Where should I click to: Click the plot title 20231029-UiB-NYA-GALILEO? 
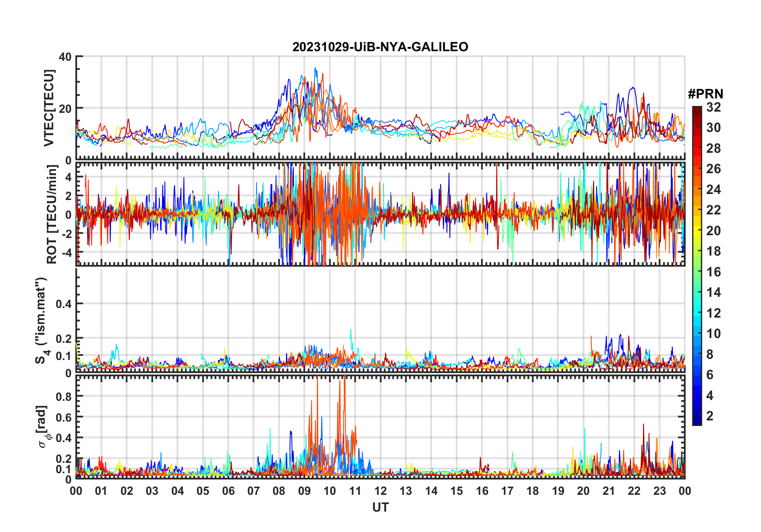pyautogui.click(x=380, y=47)
